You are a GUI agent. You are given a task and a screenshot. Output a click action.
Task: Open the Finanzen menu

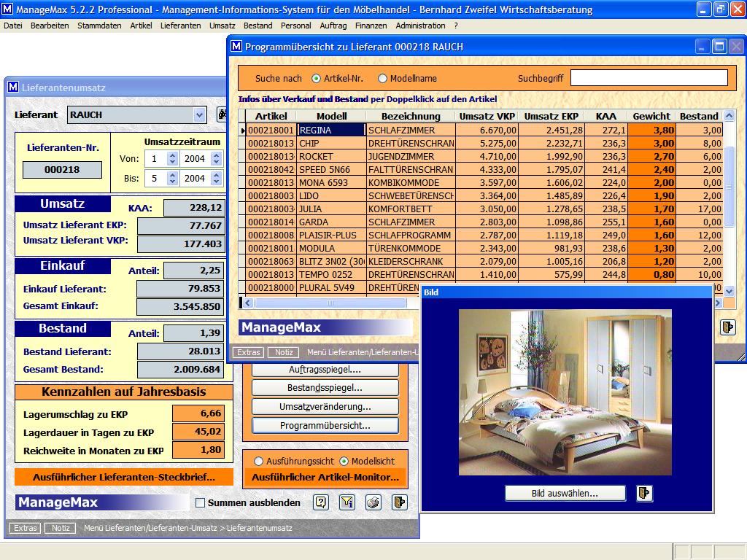371,26
